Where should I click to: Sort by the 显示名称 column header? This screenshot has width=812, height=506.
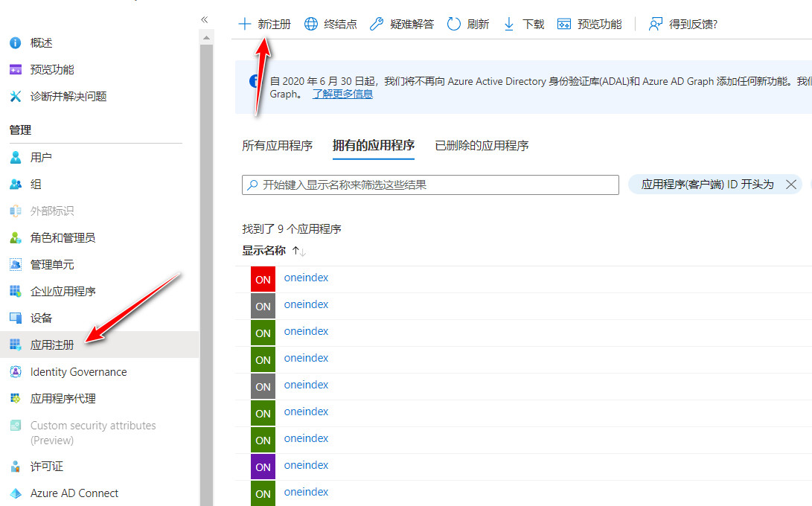[x=264, y=251]
